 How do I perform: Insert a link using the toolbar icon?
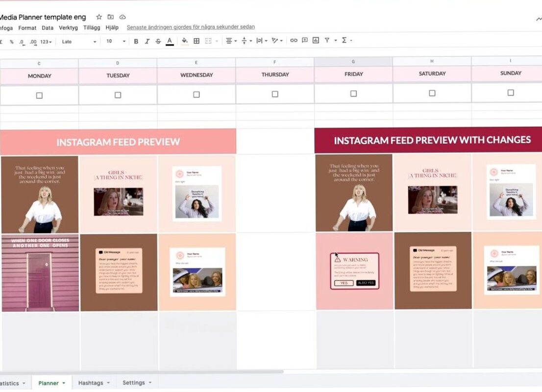pos(293,41)
